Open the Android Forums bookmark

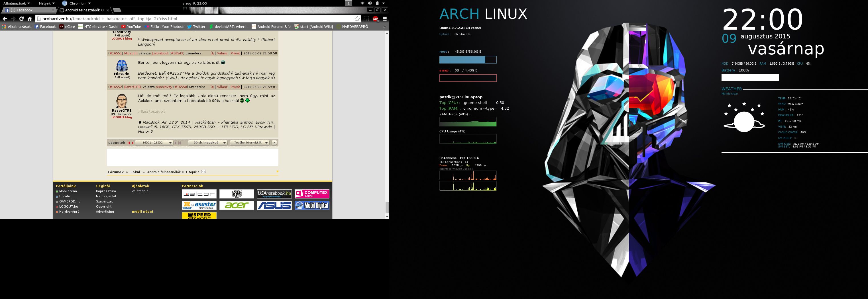tap(271, 26)
